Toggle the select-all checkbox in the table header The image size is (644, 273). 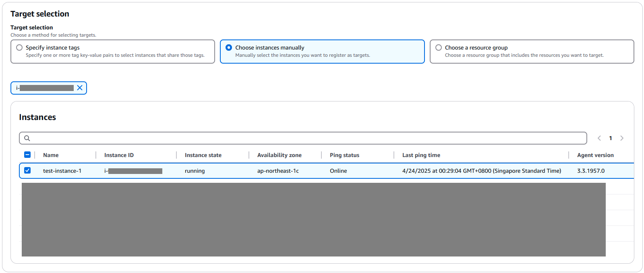point(27,155)
